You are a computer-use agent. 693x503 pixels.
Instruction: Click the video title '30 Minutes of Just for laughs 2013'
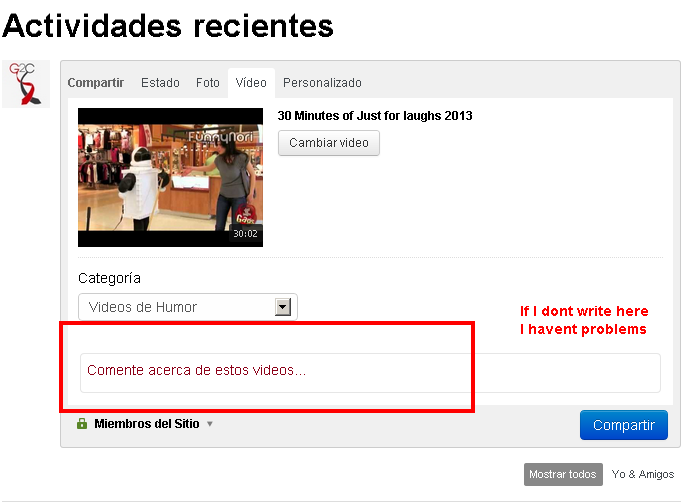(375, 116)
